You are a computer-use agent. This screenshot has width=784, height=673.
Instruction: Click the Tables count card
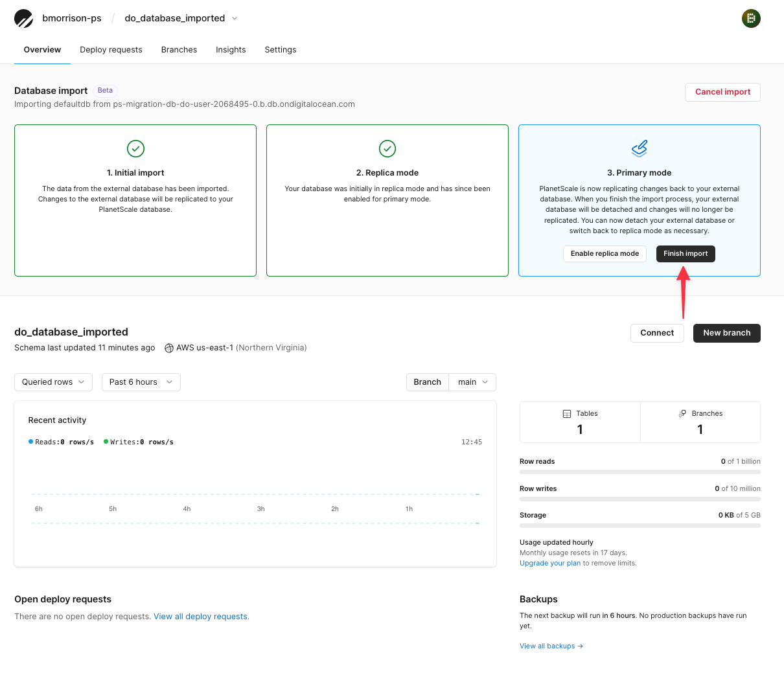click(580, 422)
